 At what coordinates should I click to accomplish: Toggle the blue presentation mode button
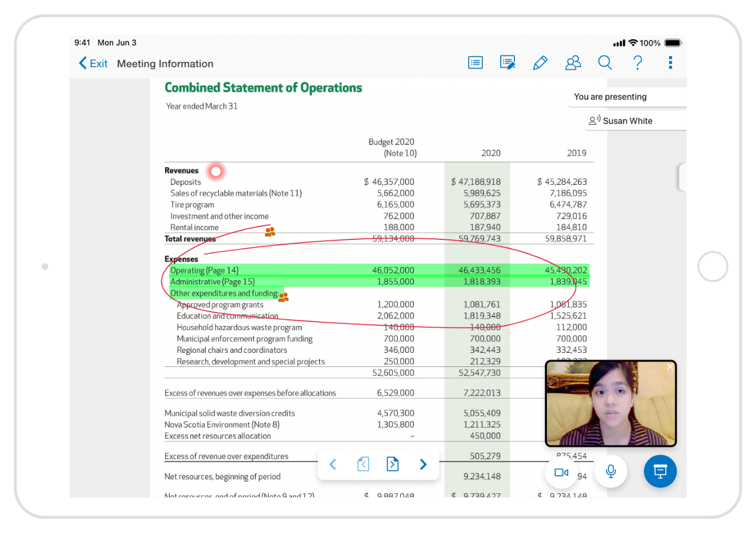point(660,471)
